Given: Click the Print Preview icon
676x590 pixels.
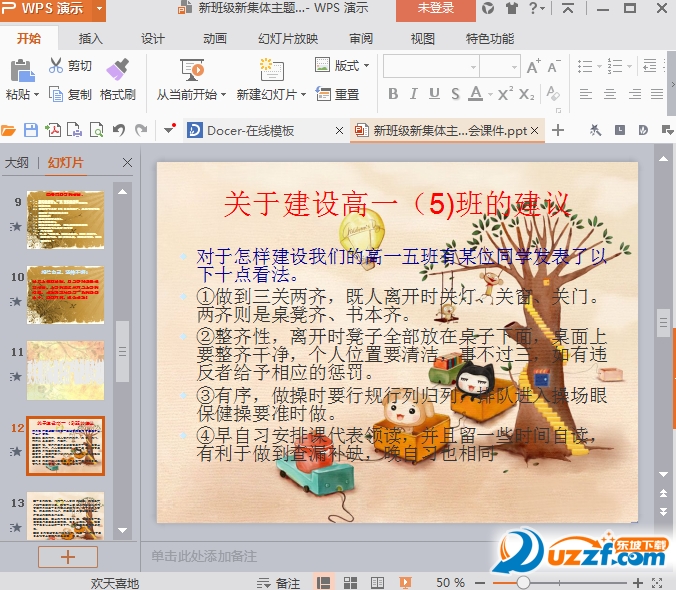Looking at the screenshot, I should tap(97, 130).
